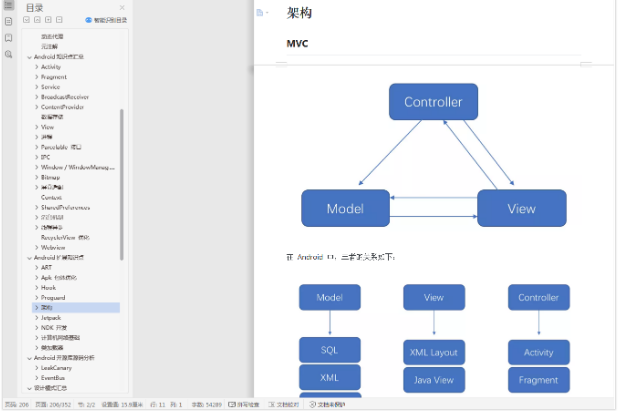Select the large Model box in the triangle diagram
This screenshot has height=411, width=619.
345,208
